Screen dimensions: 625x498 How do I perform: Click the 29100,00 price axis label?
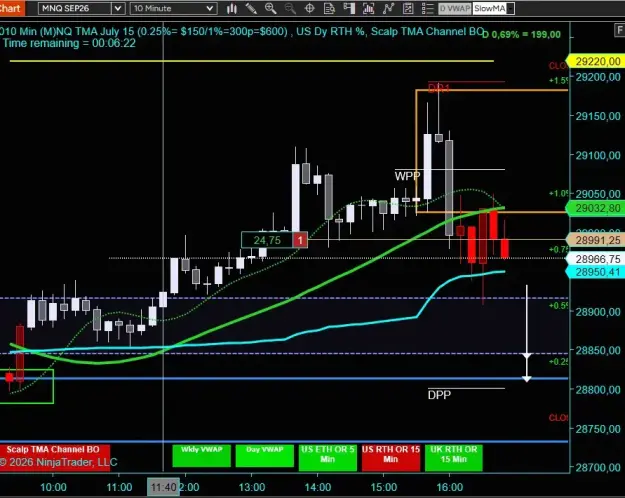[x=598, y=155]
